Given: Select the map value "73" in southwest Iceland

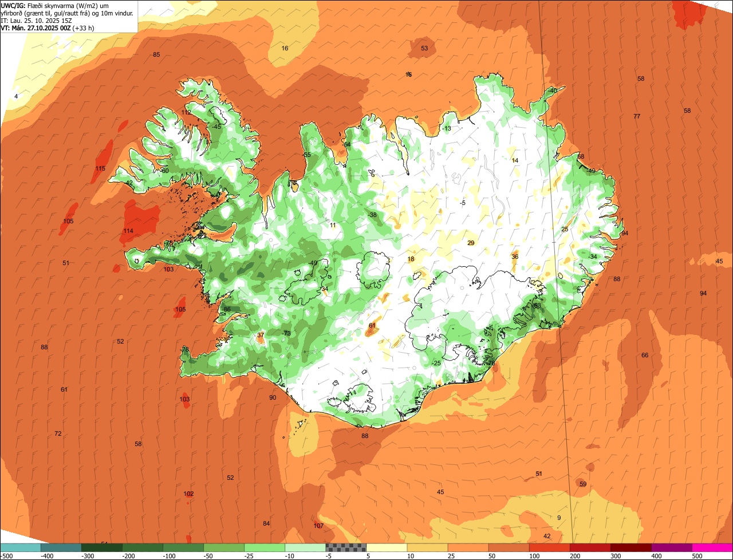Looking at the screenshot, I should click(x=287, y=333).
